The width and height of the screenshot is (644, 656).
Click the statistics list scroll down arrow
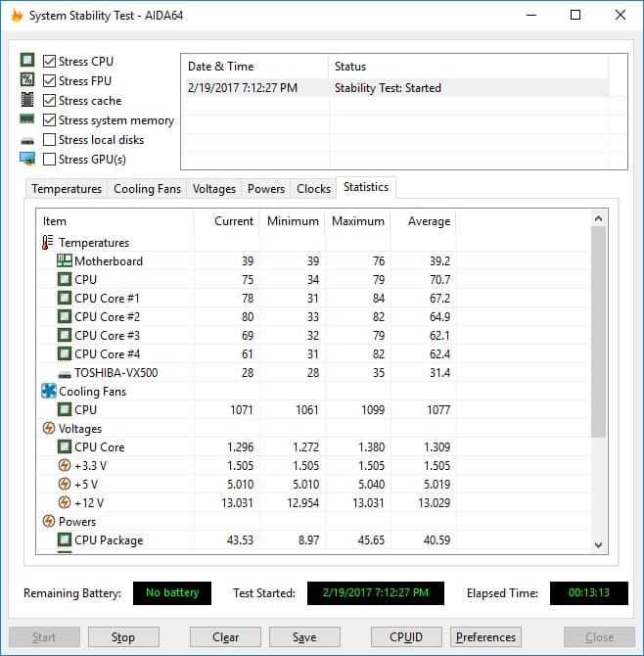[x=598, y=544]
